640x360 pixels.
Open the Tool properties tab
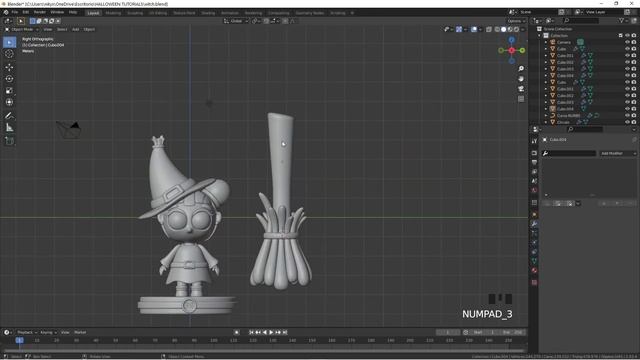click(534, 141)
